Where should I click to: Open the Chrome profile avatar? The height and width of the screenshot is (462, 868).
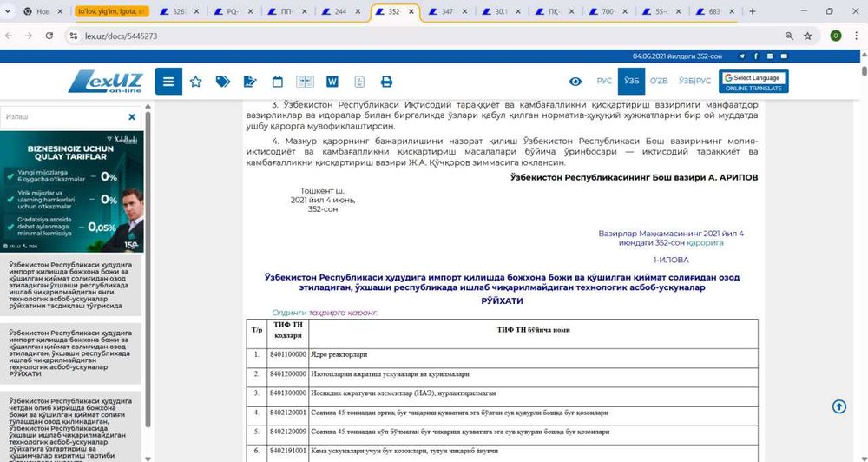tap(836, 36)
